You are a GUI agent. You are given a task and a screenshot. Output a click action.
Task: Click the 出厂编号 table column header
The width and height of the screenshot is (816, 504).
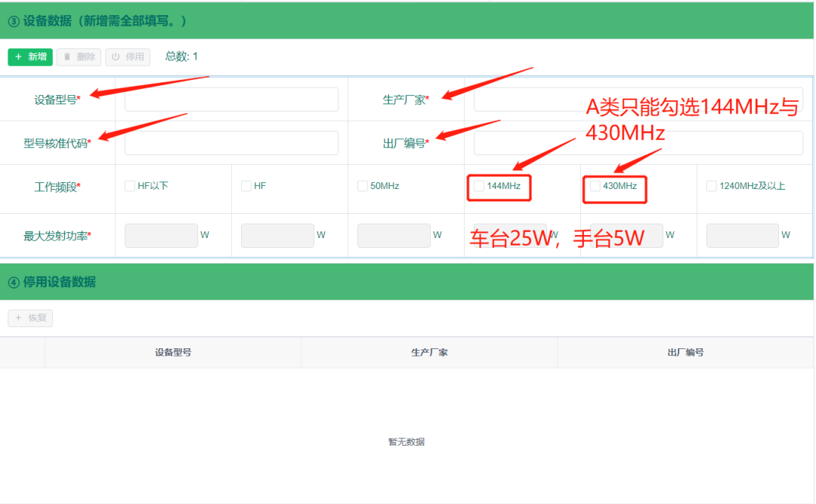tap(685, 352)
